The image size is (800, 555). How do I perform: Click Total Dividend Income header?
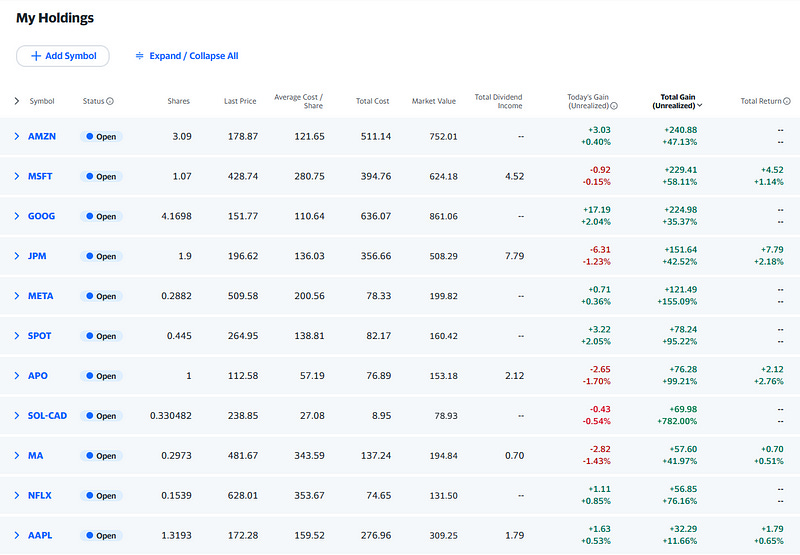click(x=498, y=101)
